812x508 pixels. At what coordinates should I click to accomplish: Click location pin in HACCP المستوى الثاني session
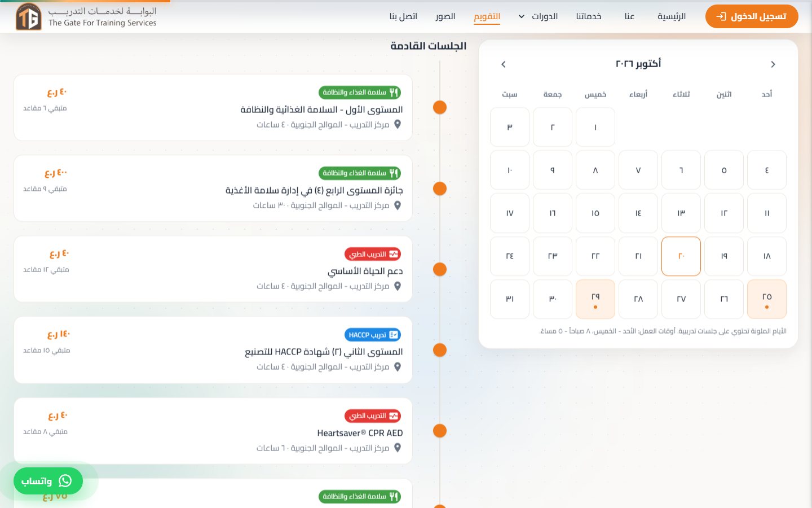click(x=398, y=367)
